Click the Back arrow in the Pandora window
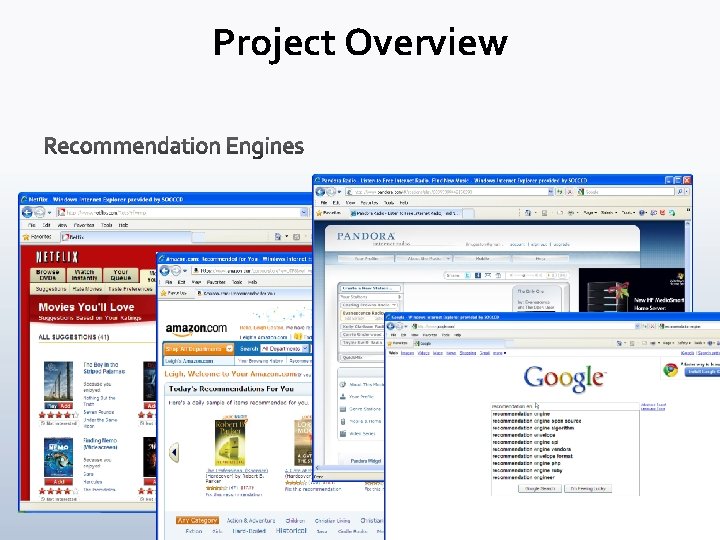720x540 pixels. (320, 191)
